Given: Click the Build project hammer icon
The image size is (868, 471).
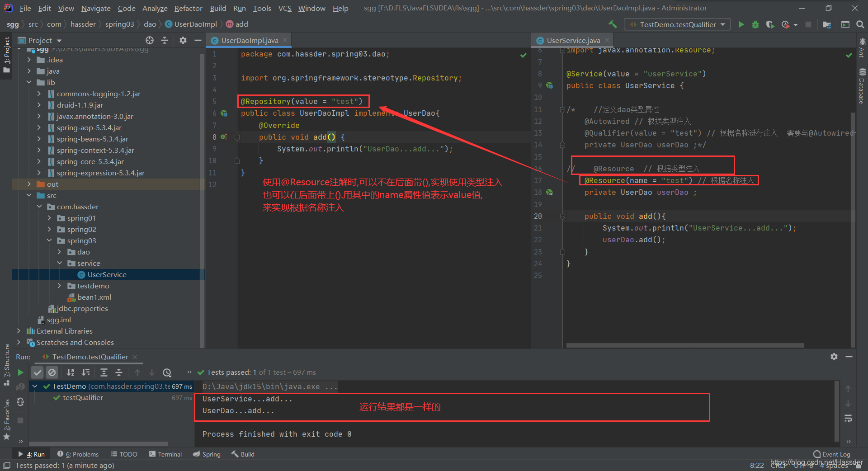Looking at the screenshot, I should click(613, 24).
